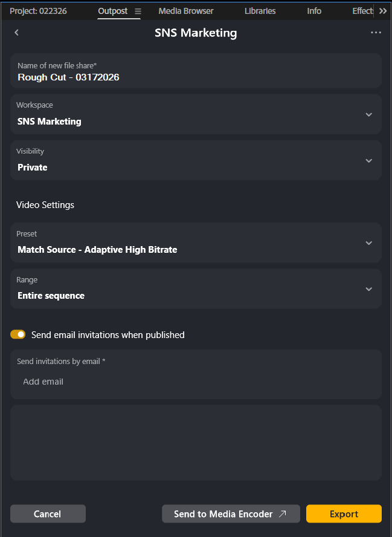
Task: Open the Info tab
Action: click(314, 11)
